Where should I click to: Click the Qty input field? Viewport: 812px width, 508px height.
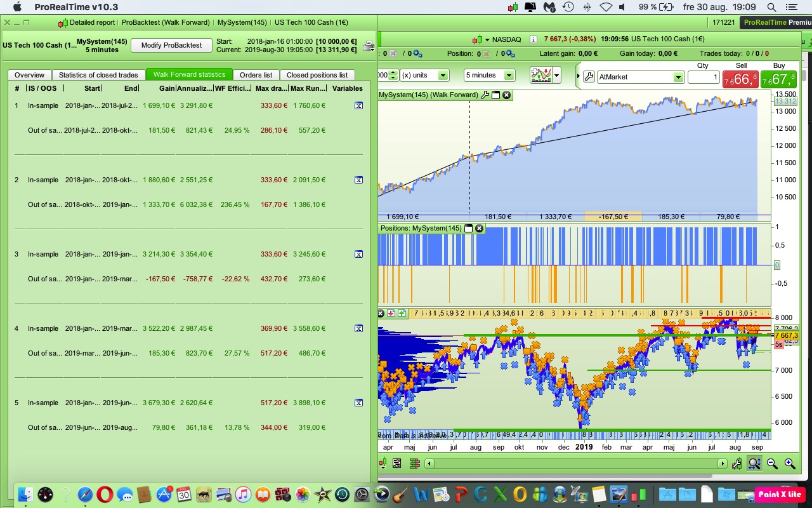pos(703,77)
